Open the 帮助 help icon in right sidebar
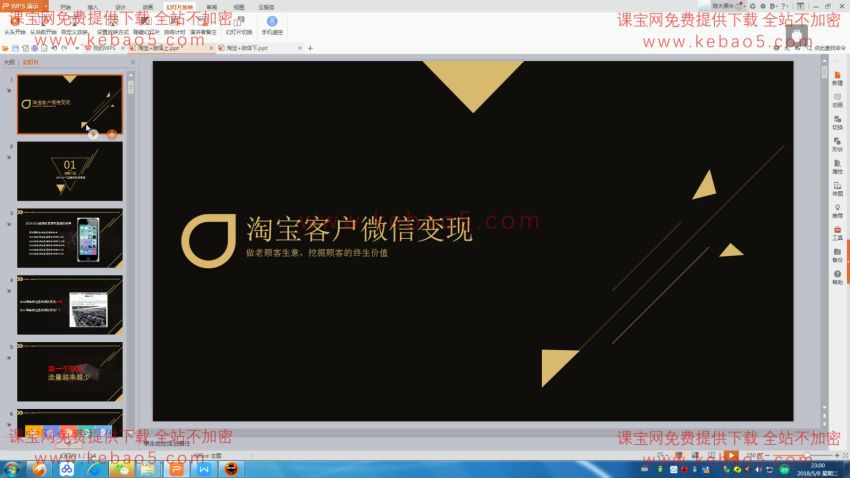The image size is (850, 478). (x=838, y=277)
